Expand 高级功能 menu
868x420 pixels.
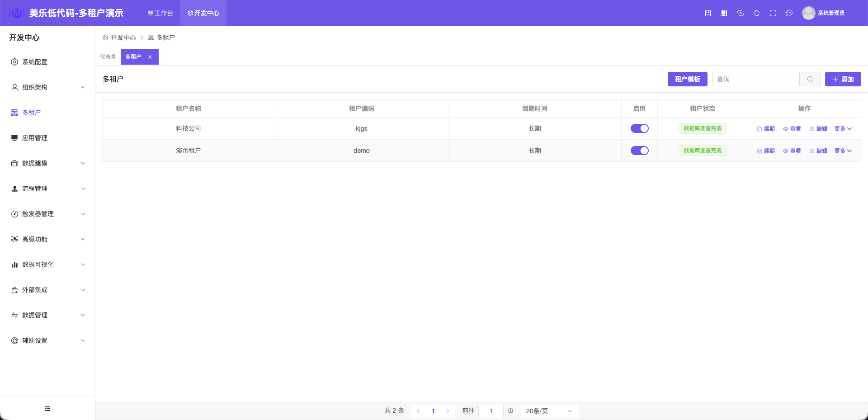pyautogui.click(x=47, y=239)
